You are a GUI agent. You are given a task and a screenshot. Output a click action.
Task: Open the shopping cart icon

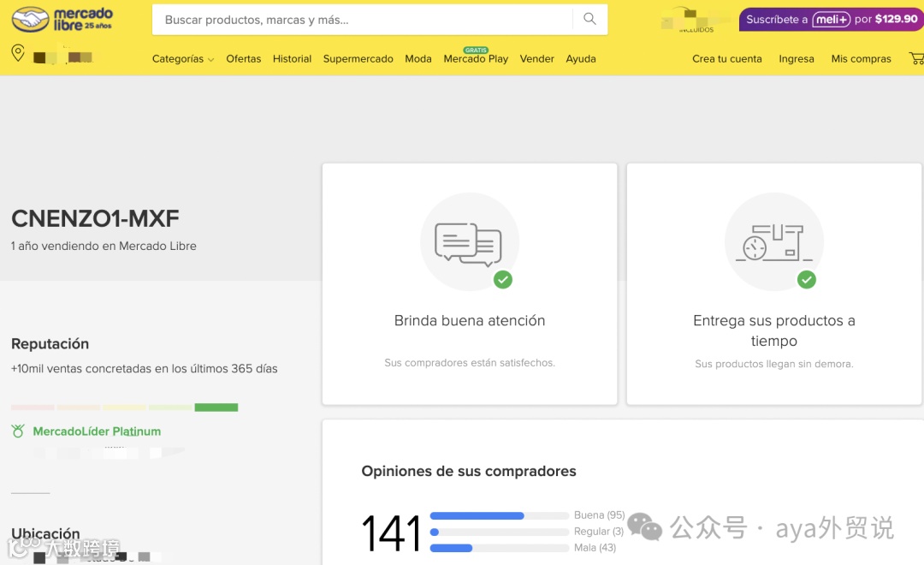[x=916, y=58]
